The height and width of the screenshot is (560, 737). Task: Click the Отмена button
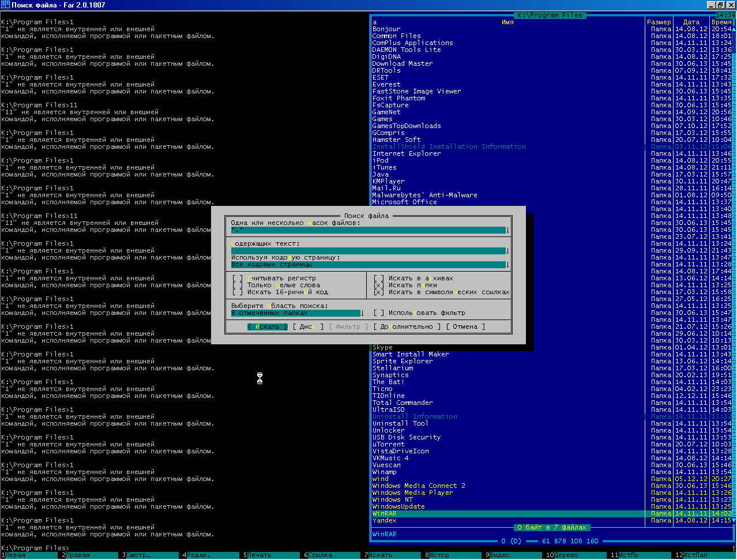[465, 326]
